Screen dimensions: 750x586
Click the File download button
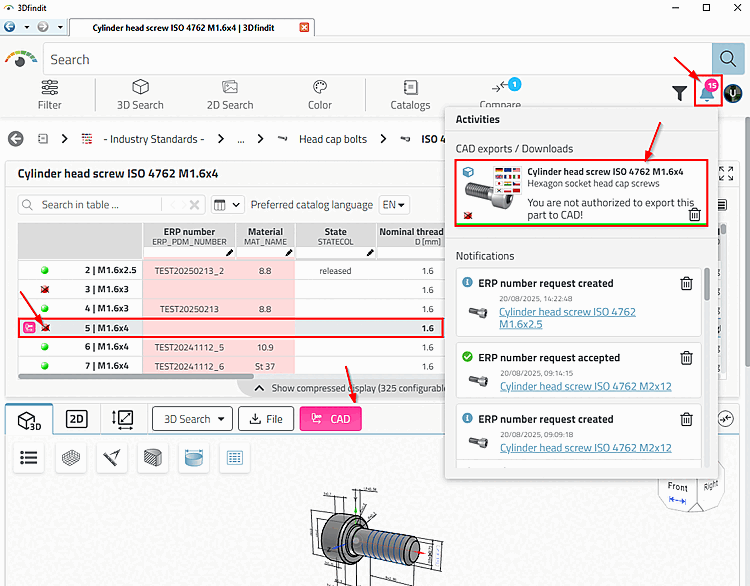(266, 419)
